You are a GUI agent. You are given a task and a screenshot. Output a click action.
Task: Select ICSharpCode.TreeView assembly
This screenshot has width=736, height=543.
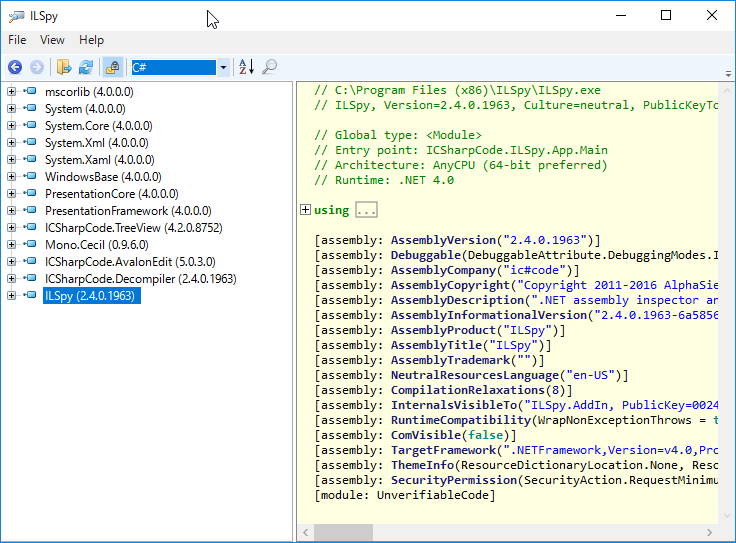[x=133, y=228]
